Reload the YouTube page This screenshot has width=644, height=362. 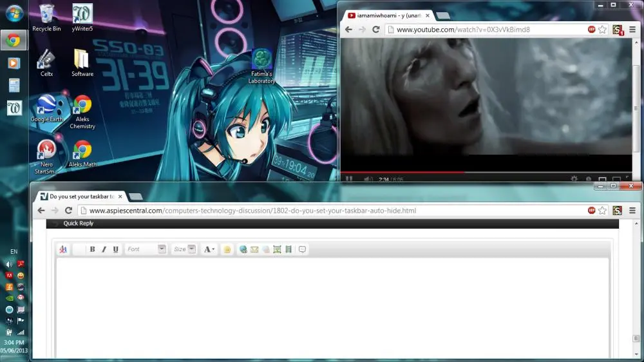pos(375,30)
